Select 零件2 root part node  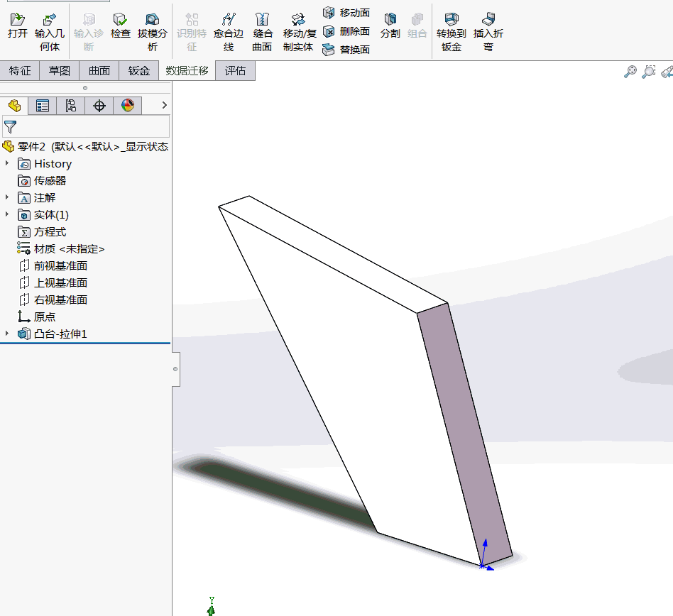pos(85,147)
